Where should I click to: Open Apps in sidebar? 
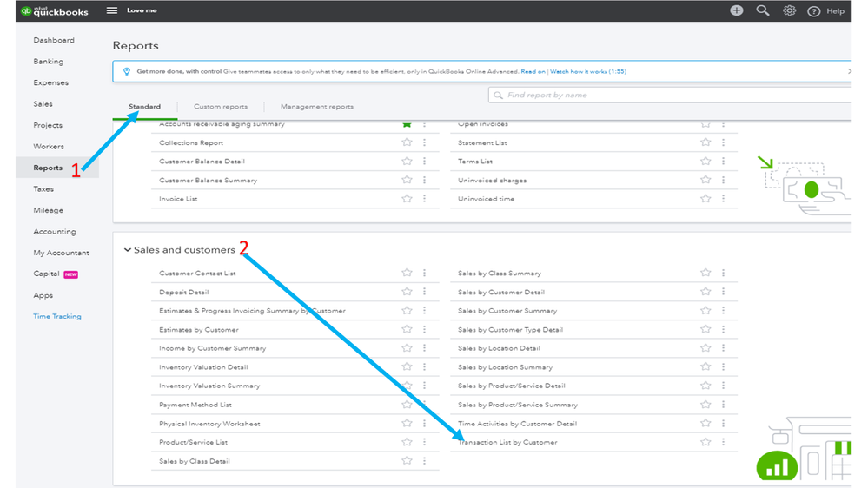[x=43, y=295]
